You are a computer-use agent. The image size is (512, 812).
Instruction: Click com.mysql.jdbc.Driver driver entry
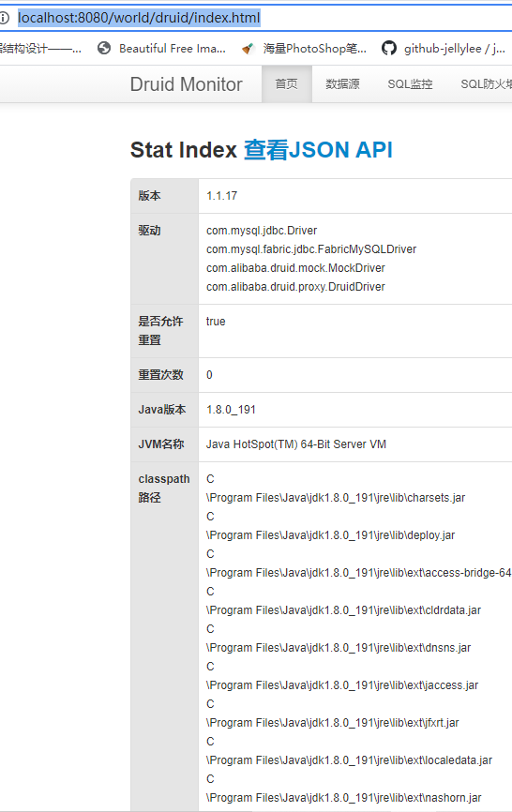click(262, 231)
